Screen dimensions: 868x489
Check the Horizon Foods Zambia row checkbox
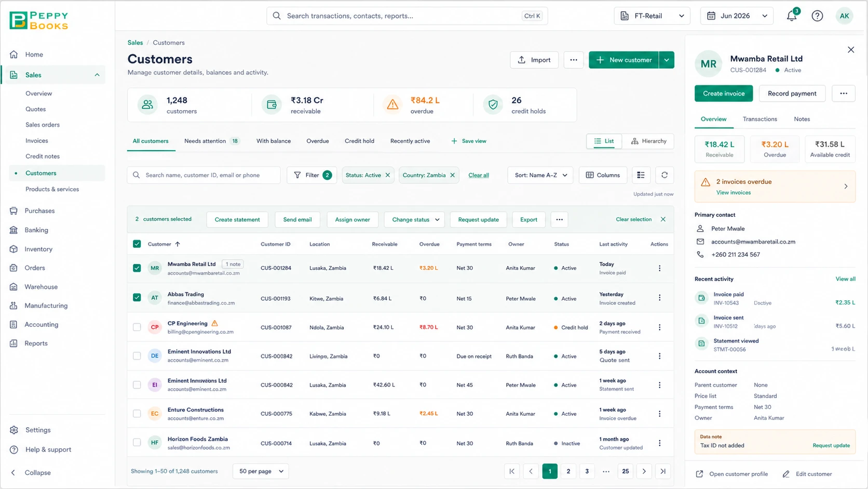(137, 443)
